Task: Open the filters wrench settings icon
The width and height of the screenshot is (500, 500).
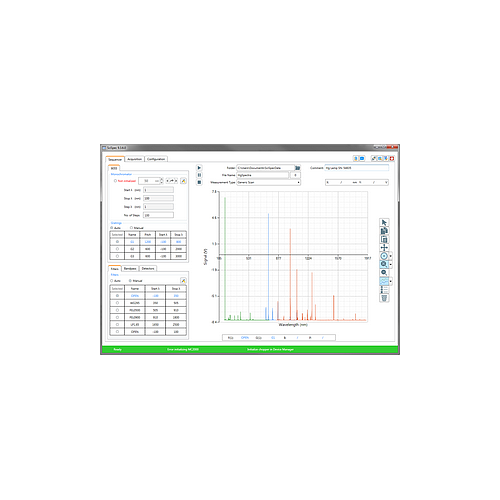Action: [183, 280]
